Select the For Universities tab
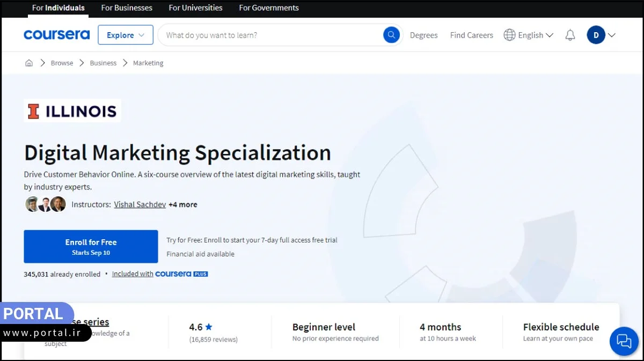This screenshot has width=644, height=361. coord(195,8)
